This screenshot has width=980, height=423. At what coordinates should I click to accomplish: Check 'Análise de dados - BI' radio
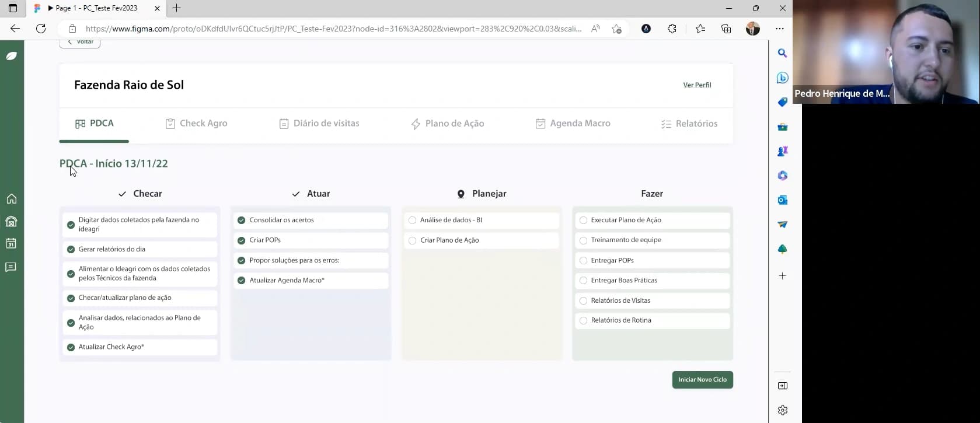(x=413, y=221)
